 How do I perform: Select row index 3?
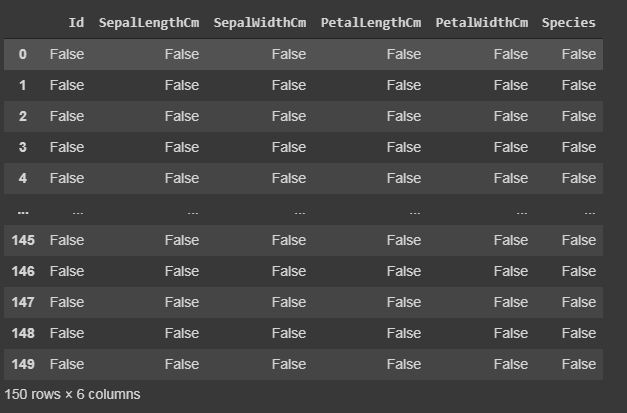(23, 147)
